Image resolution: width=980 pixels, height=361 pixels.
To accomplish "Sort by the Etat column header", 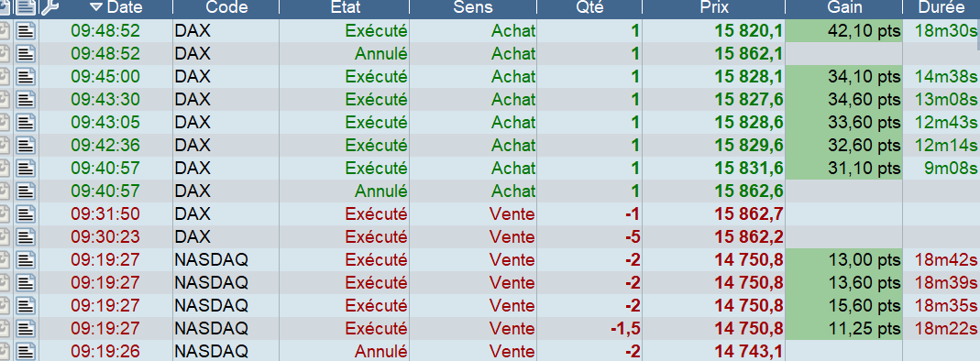I will pos(345,7).
